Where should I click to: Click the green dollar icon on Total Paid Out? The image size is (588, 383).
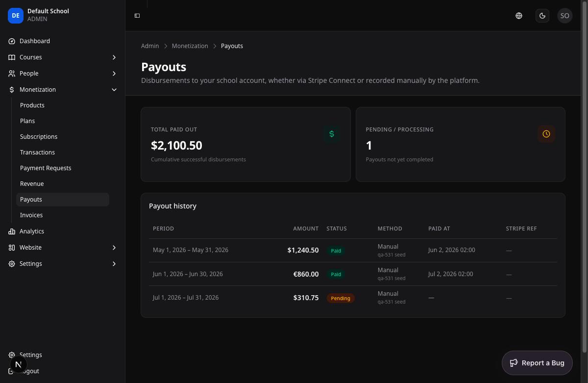pyautogui.click(x=332, y=134)
